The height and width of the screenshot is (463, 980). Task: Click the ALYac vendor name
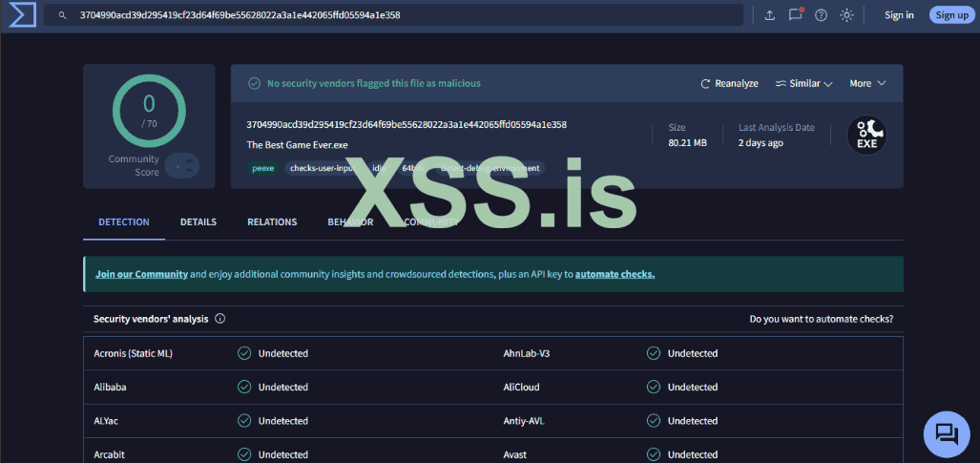click(106, 421)
